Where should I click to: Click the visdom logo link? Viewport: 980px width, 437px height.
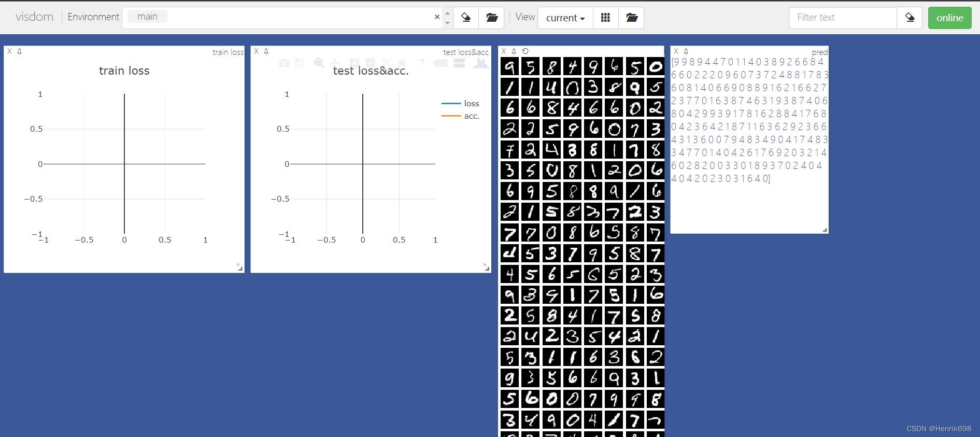[x=34, y=17]
